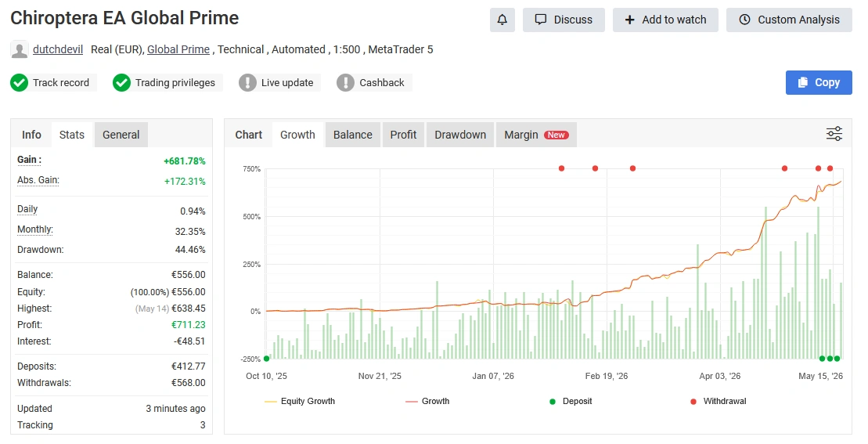Open the Drawdown chart tab

tap(460, 135)
